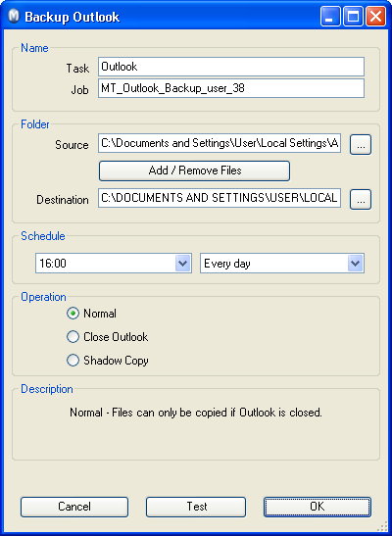Focus the Job name field
The height and width of the screenshot is (536, 392).
tap(231, 88)
